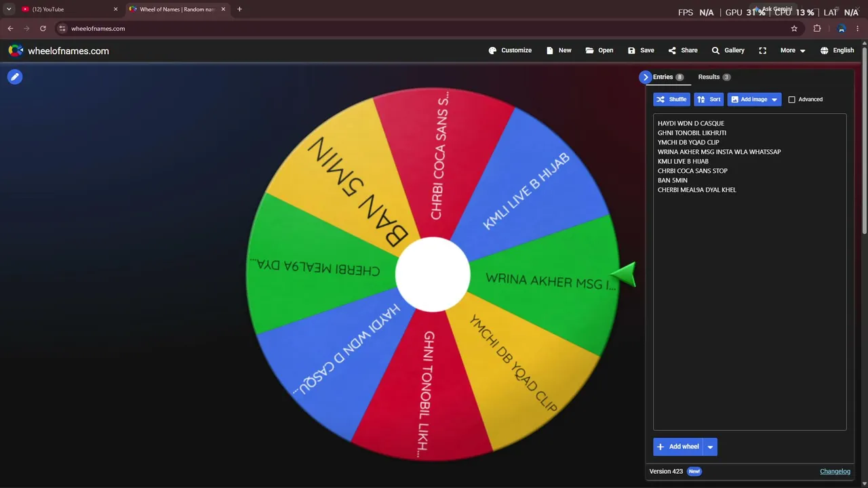Open the Changelog link

(x=835, y=471)
